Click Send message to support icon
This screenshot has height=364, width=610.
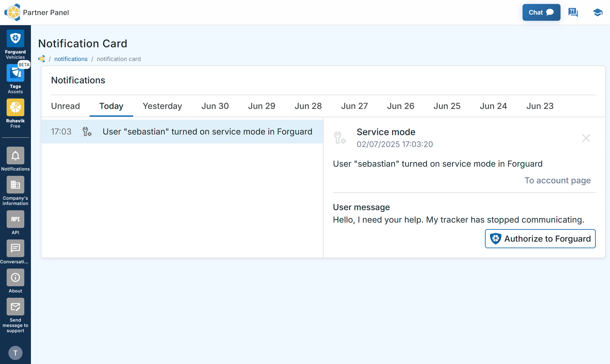pos(15,307)
